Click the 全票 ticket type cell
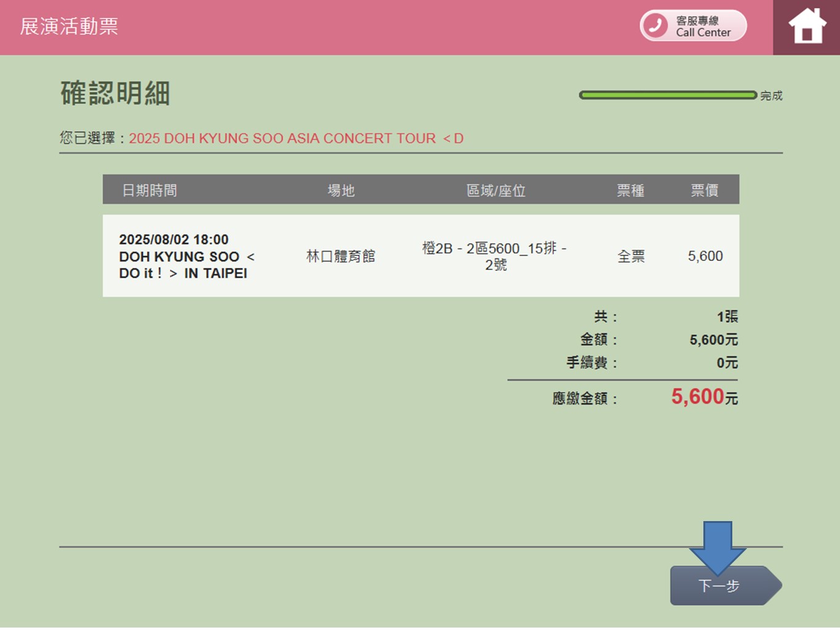Screen dimensions: 840x630 click(631, 256)
